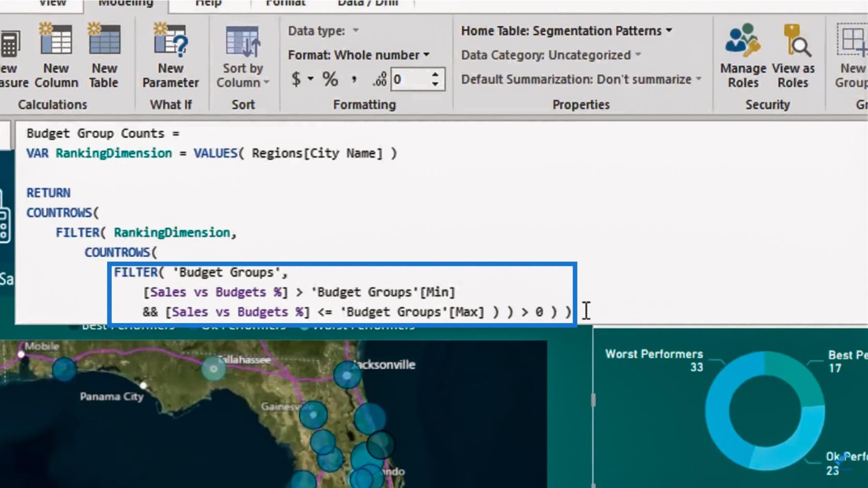Image resolution: width=868 pixels, height=488 pixels.
Task: Expand the currency format dropdown arrow
Action: click(311, 79)
